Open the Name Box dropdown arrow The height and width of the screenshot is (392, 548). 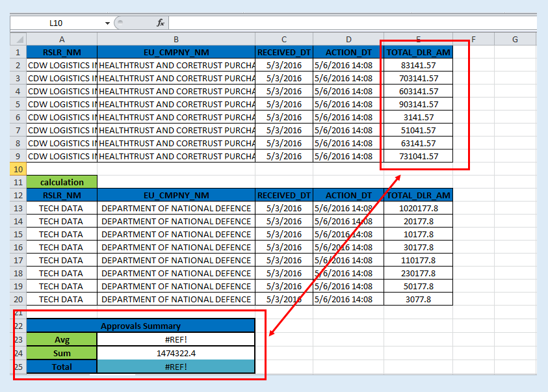pos(107,23)
